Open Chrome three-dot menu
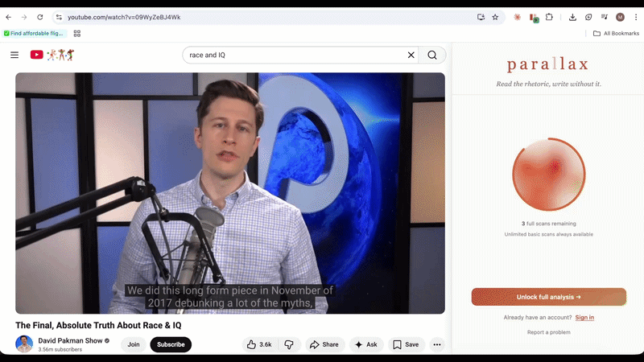This screenshot has height=362, width=644. 636,17
